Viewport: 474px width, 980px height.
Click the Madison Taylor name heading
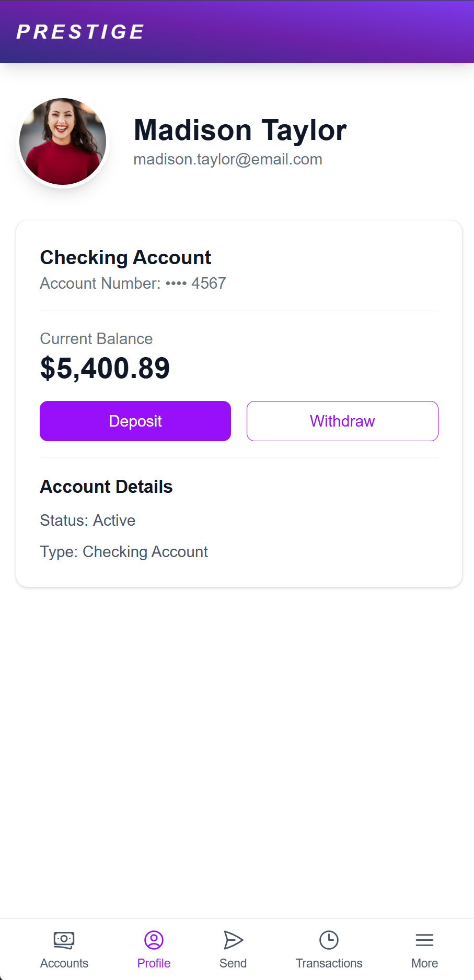pos(240,130)
